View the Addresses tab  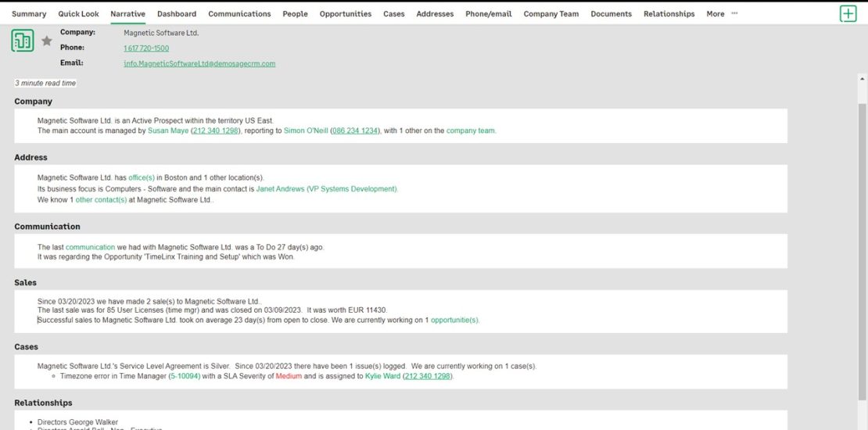(x=435, y=14)
